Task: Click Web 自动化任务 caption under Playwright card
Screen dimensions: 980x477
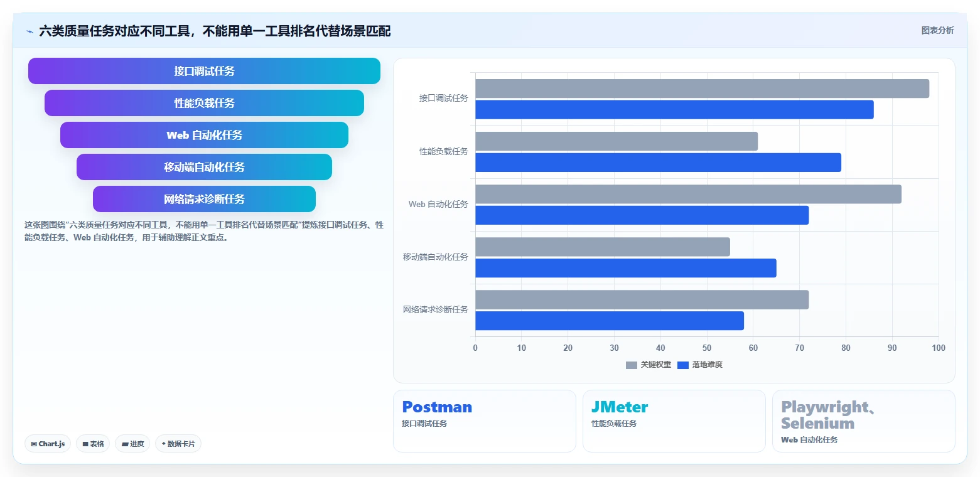Action: click(809, 440)
